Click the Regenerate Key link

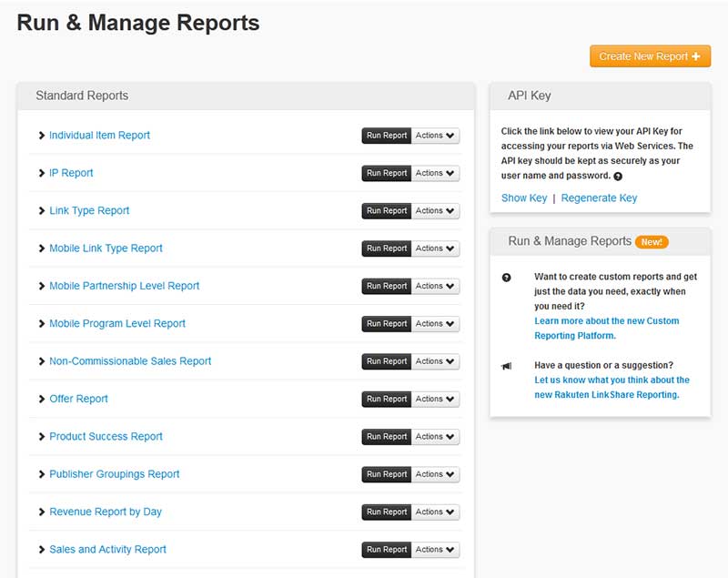(x=599, y=198)
